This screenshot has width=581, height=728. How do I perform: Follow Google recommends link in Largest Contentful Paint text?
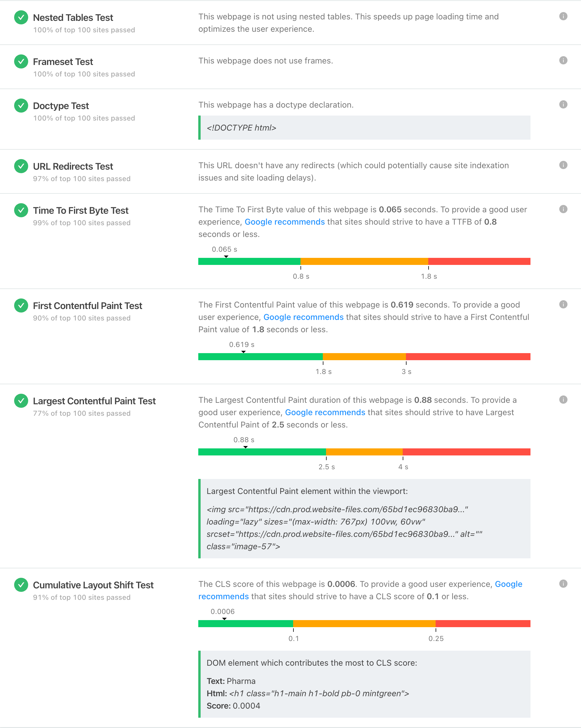325,412
